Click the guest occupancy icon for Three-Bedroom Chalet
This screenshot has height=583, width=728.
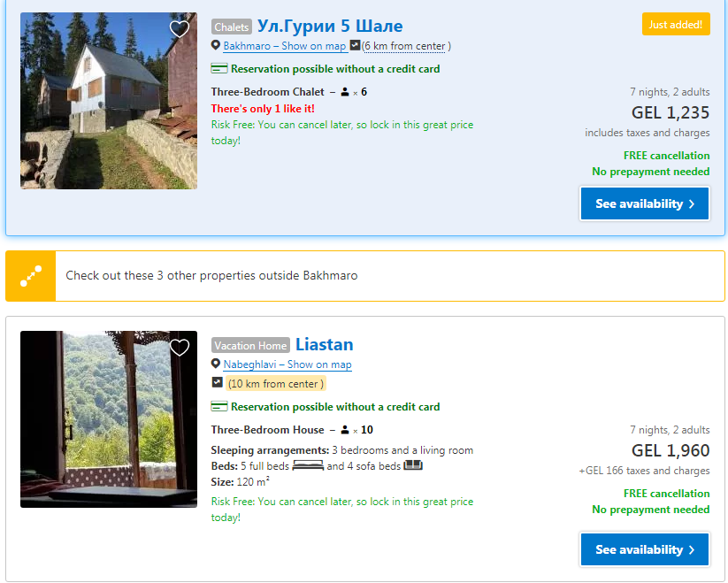[x=344, y=92]
